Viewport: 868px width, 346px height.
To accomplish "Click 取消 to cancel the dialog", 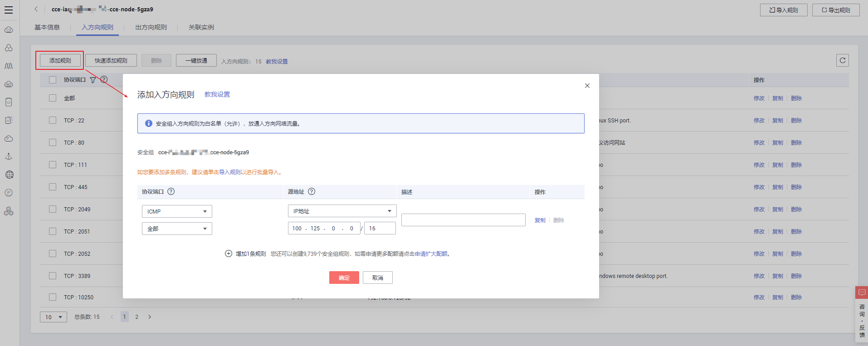I will pos(378,278).
